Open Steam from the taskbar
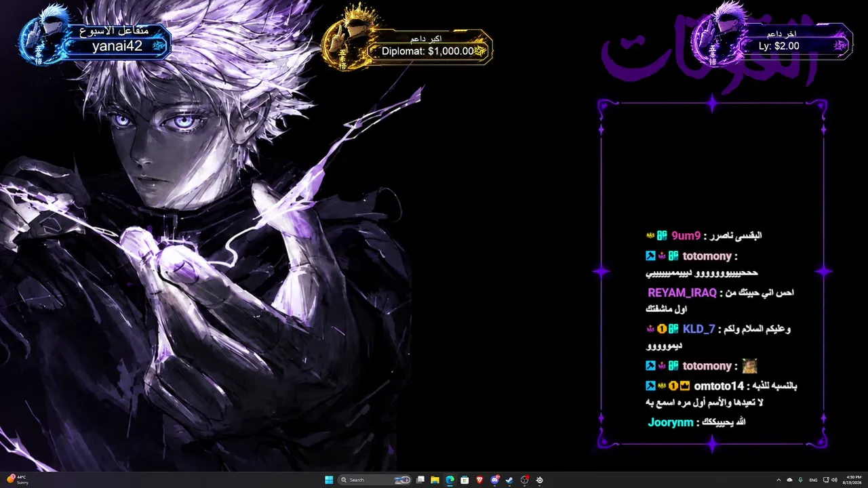 pos(509,480)
